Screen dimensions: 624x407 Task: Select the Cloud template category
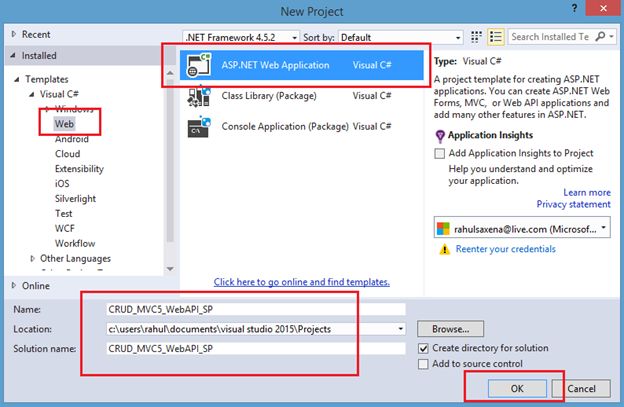click(68, 154)
